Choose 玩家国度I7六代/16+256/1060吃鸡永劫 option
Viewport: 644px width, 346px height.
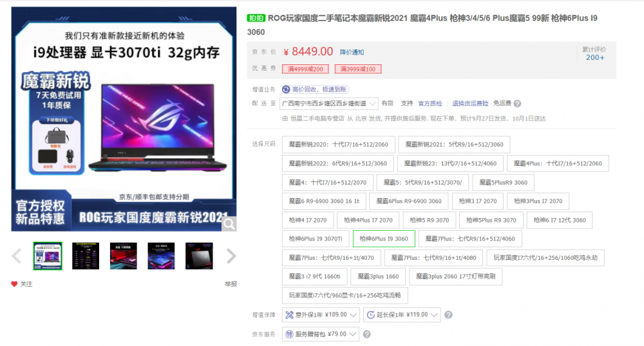coord(545,258)
